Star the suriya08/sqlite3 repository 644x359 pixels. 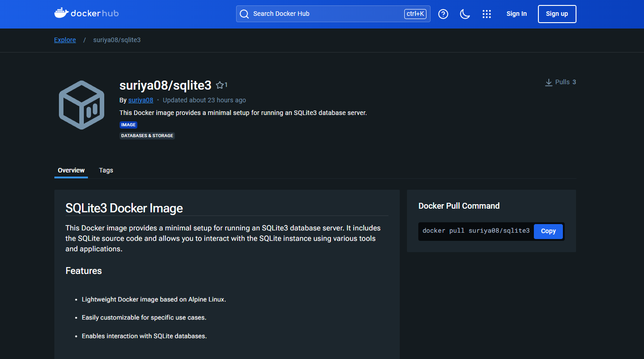pos(220,85)
